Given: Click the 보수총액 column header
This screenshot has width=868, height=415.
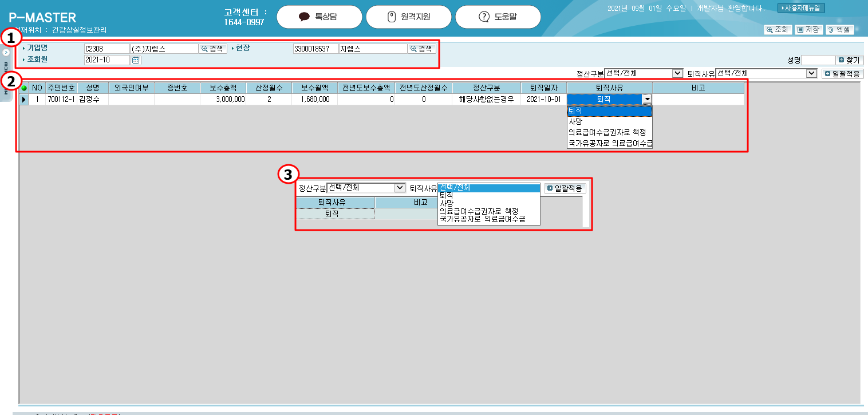Looking at the screenshot, I should (223, 88).
